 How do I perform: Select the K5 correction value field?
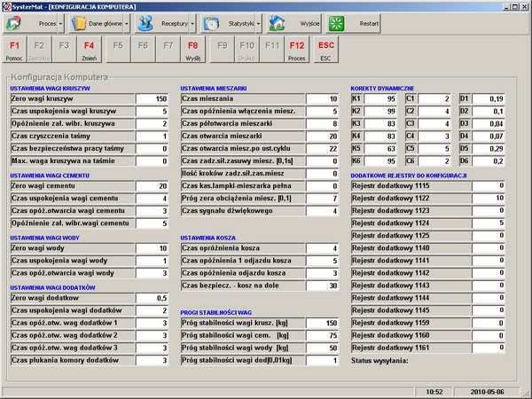click(380, 149)
